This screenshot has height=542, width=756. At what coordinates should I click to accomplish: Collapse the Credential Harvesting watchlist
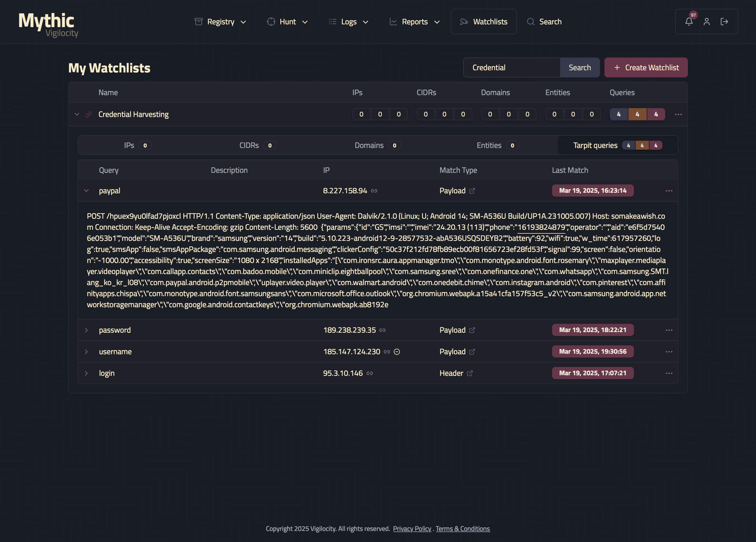[x=77, y=114]
